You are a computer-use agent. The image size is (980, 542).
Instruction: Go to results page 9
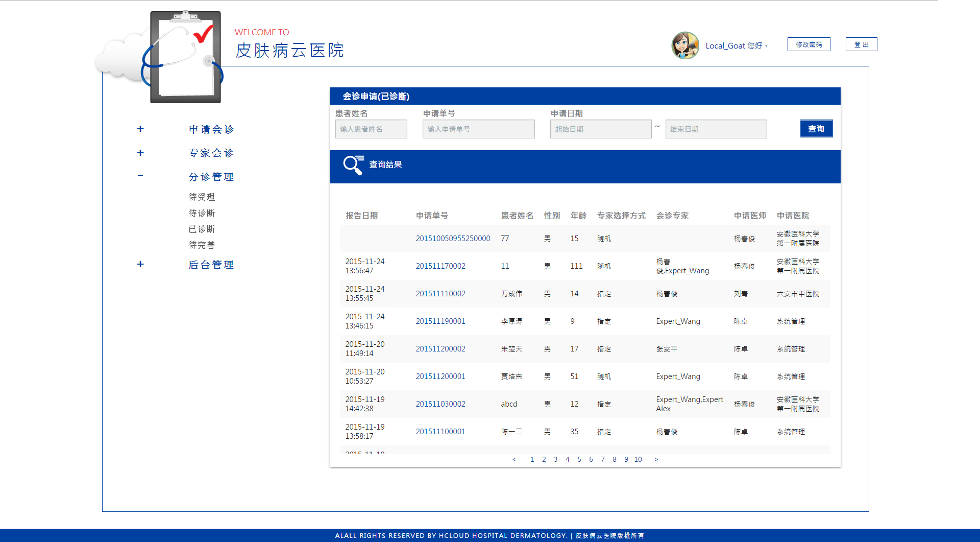[626, 459]
